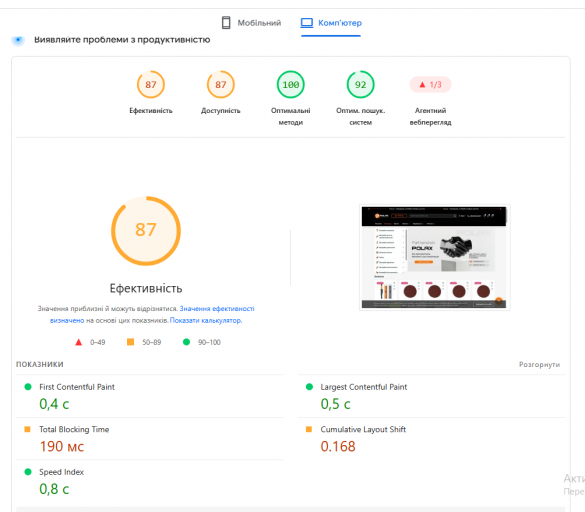This screenshot has width=585, height=512.
Task: Click the green circle 90–100 legend icon
Action: click(x=187, y=342)
